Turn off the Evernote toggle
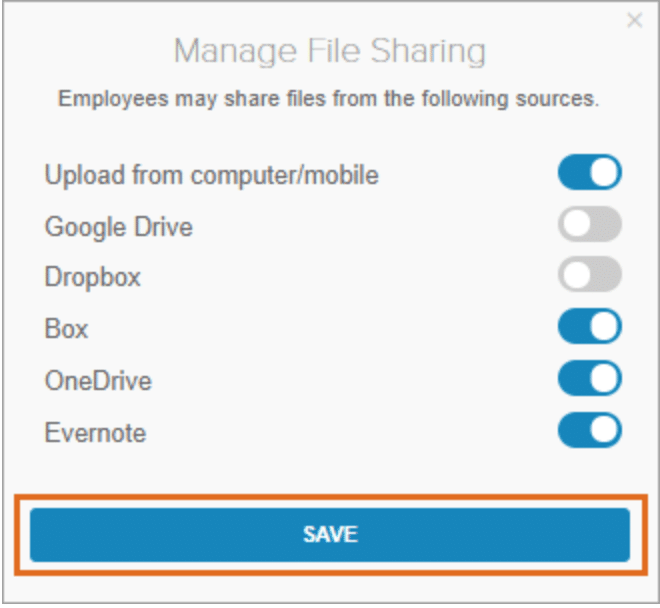 (589, 431)
